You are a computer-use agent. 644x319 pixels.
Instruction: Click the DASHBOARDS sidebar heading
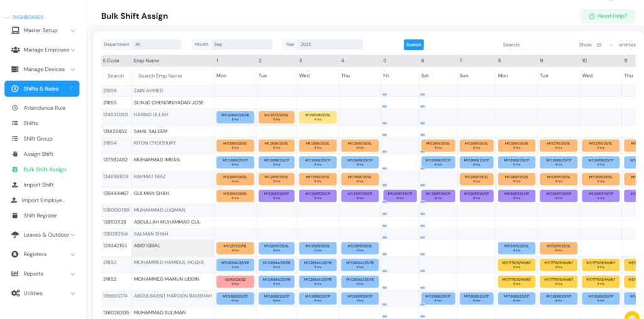[x=28, y=17]
